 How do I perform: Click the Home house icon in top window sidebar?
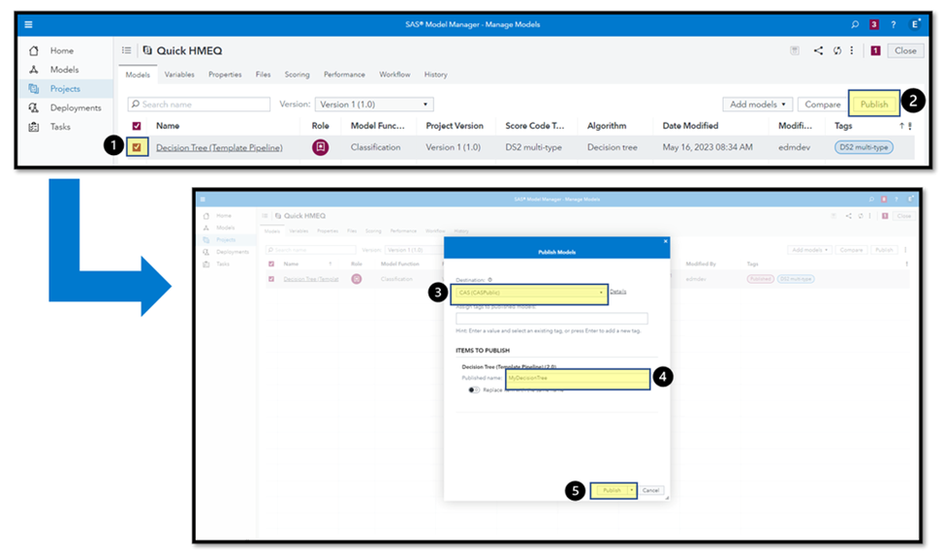(x=34, y=51)
